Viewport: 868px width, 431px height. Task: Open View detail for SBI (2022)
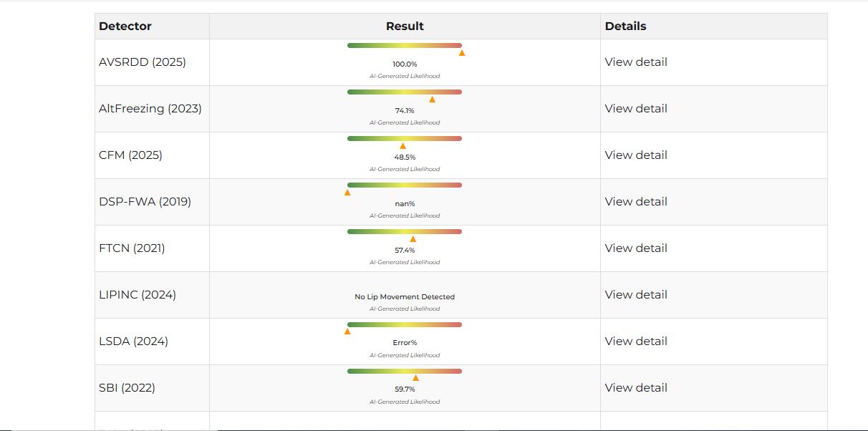(636, 388)
